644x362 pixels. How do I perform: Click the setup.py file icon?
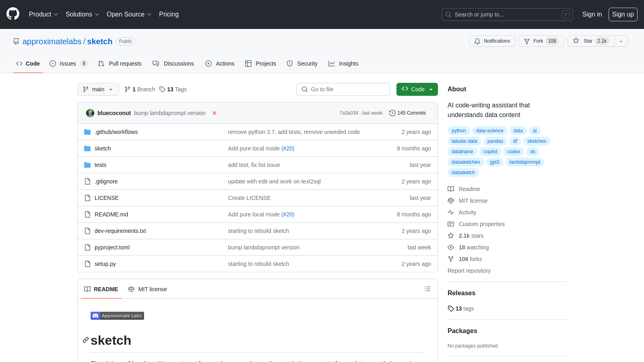87,264
